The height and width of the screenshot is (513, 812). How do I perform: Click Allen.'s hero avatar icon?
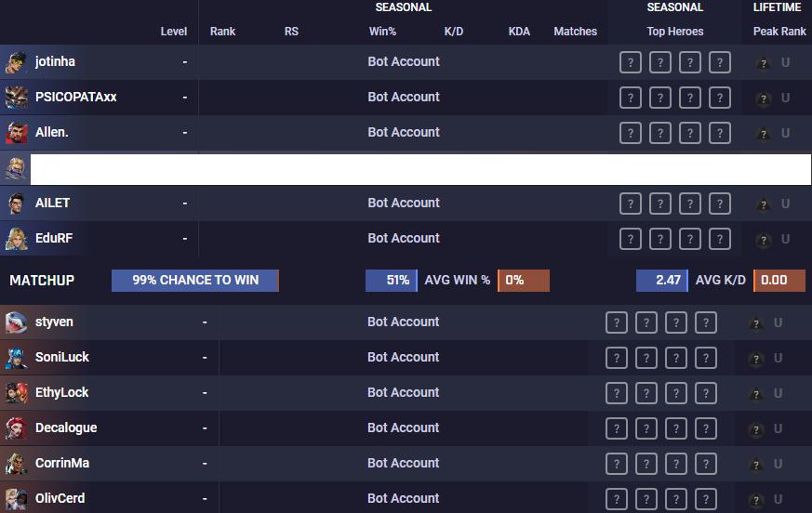pos(16,133)
